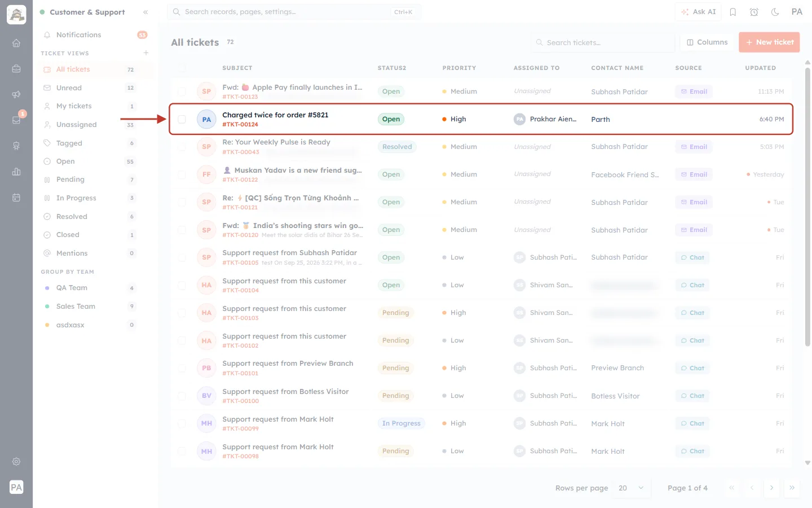The height and width of the screenshot is (508, 812).
Task: Click the workspace logo at top left
Action: tap(16, 15)
